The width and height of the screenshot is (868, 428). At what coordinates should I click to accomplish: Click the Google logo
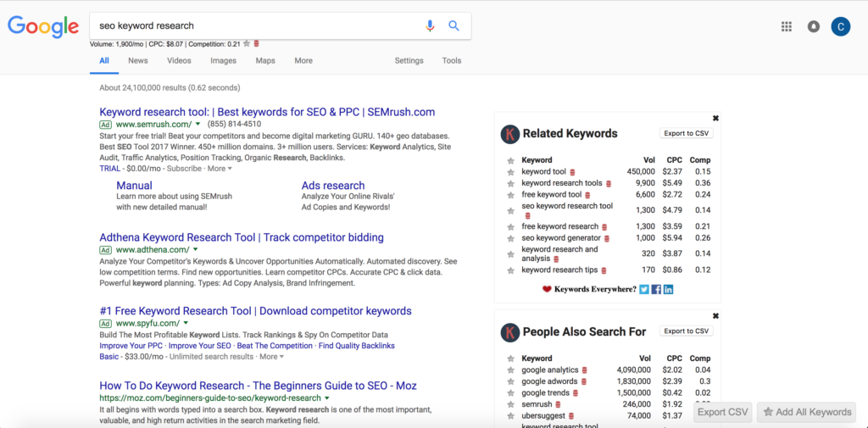tap(43, 26)
